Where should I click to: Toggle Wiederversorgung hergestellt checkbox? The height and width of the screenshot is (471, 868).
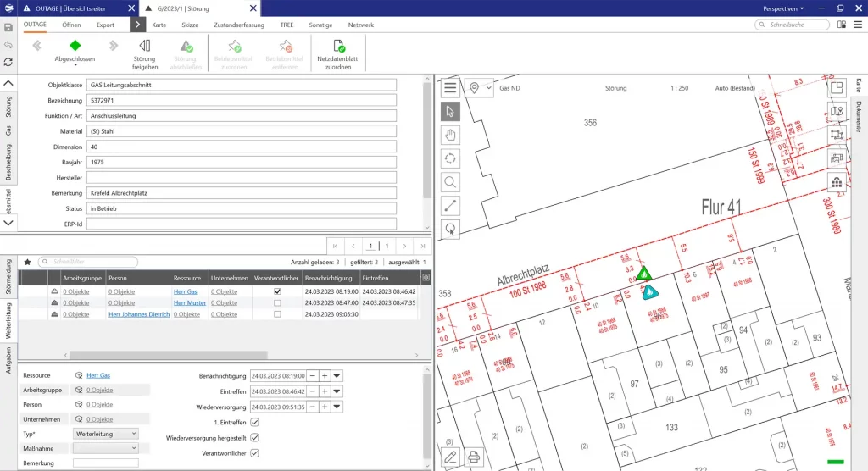pos(254,437)
